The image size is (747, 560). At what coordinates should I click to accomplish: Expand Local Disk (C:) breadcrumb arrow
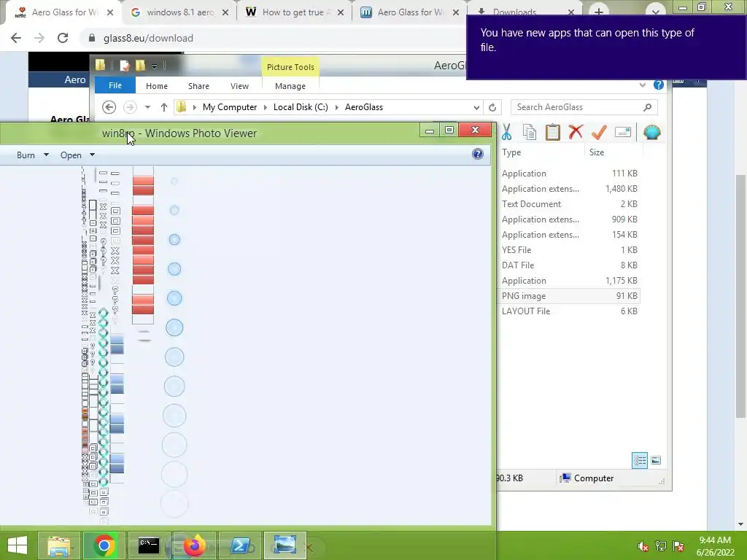[x=336, y=107]
